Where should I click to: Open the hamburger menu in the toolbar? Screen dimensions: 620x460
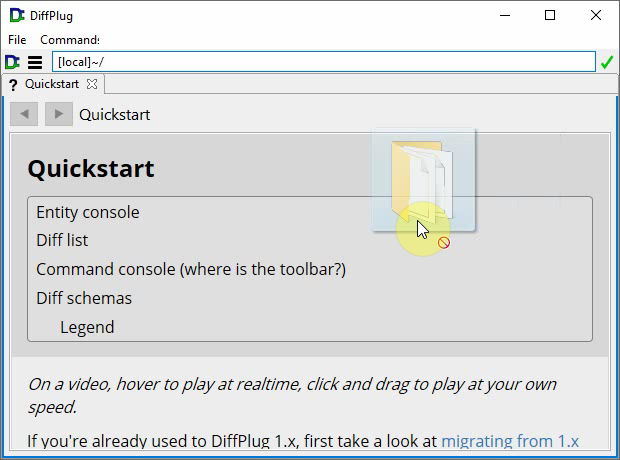pos(35,62)
